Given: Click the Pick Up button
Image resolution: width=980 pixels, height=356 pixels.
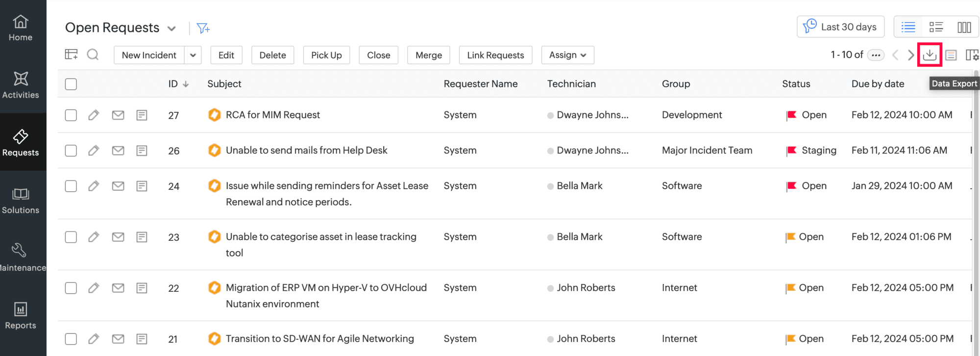Looking at the screenshot, I should click(326, 55).
